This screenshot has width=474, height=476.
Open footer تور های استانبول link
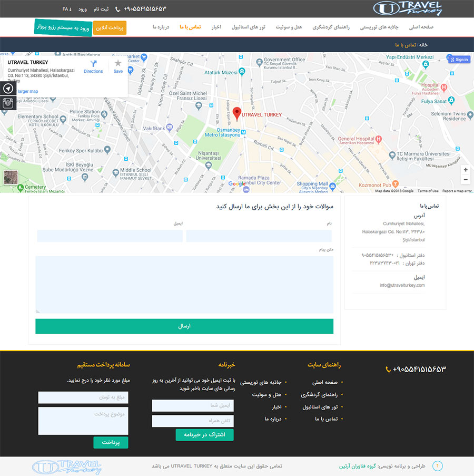coord(320,407)
